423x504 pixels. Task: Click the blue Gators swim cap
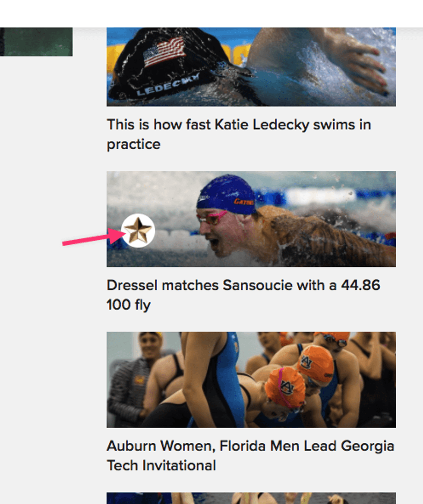(226, 194)
